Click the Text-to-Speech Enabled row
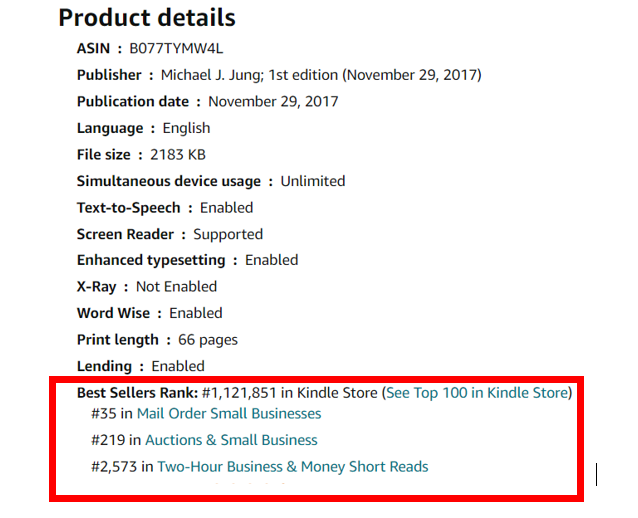This screenshot has height=518, width=638. 165,207
